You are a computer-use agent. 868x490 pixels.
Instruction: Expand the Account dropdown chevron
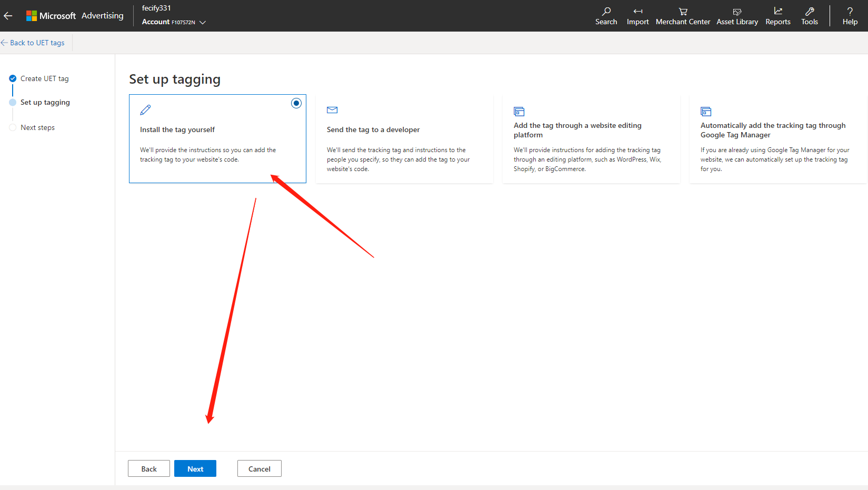point(203,22)
